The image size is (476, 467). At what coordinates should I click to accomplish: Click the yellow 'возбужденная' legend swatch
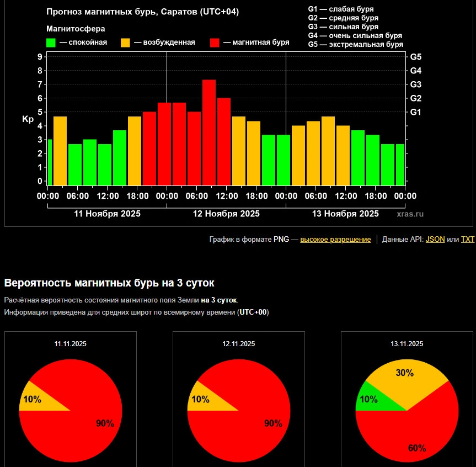tap(126, 43)
